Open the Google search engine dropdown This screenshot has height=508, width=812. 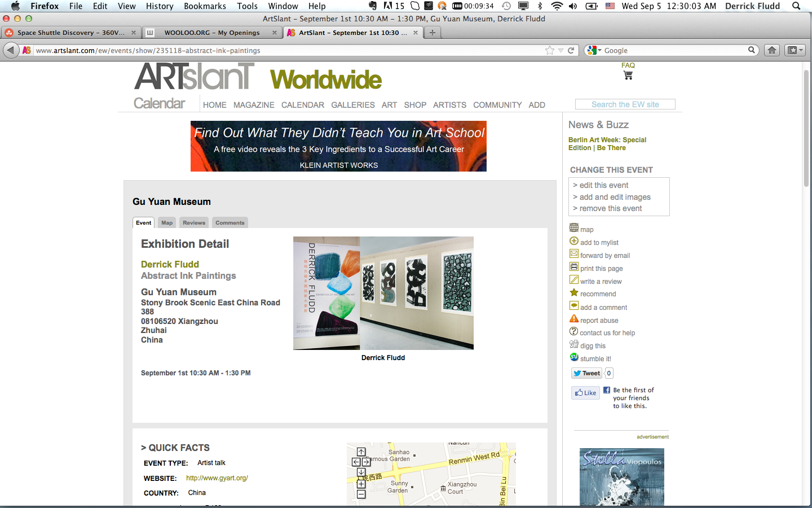pos(594,50)
